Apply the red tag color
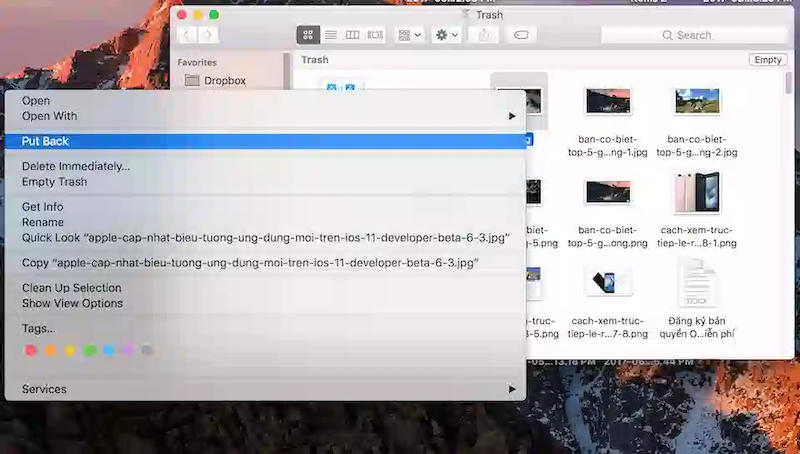This screenshot has height=454, width=800. tap(31, 350)
